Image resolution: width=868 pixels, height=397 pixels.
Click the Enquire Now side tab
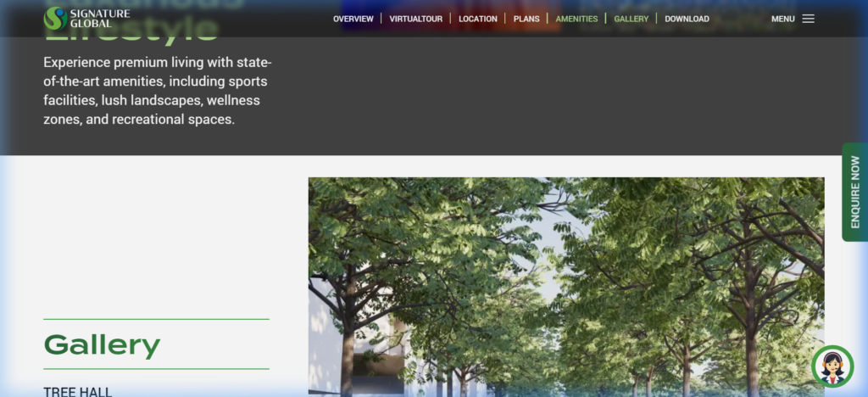[854, 192]
